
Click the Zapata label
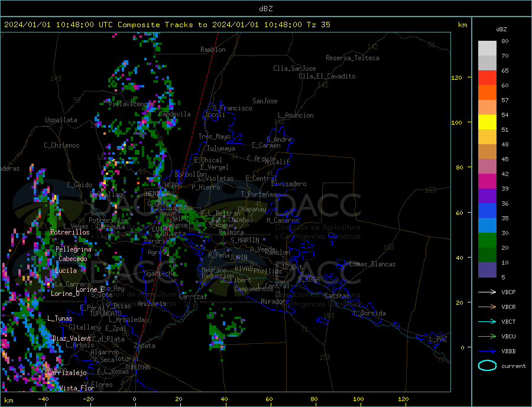pyautogui.click(x=145, y=346)
